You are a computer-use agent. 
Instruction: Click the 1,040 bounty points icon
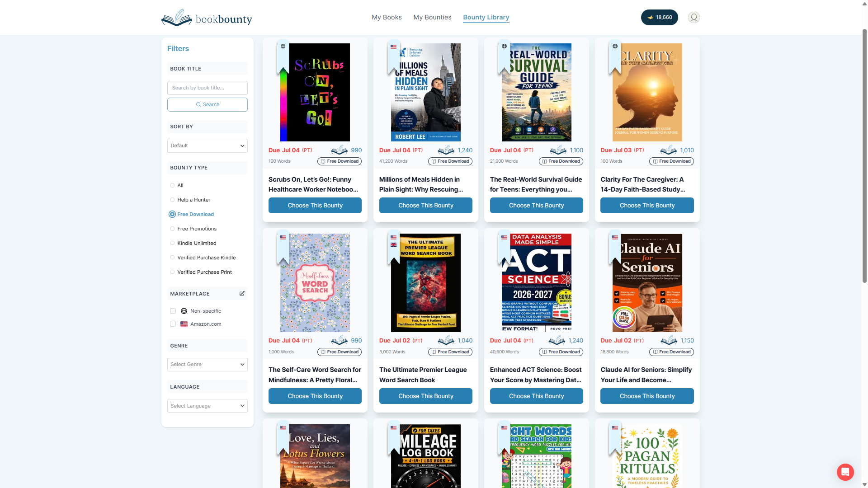[446, 340]
